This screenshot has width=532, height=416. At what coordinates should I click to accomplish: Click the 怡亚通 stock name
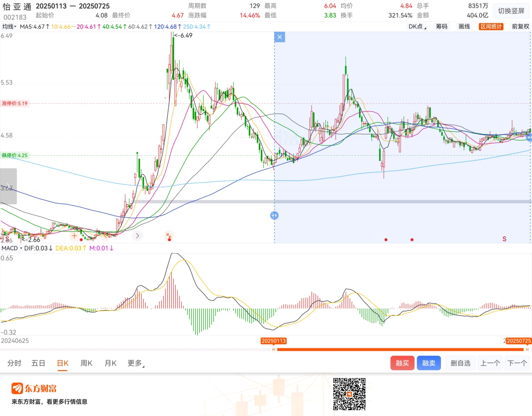pyautogui.click(x=17, y=7)
